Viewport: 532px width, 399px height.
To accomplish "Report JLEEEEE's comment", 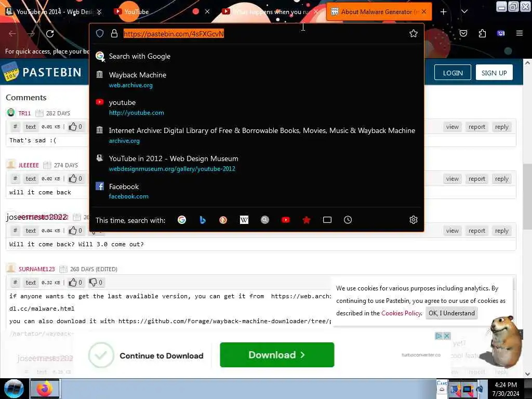I will (x=477, y=179).
